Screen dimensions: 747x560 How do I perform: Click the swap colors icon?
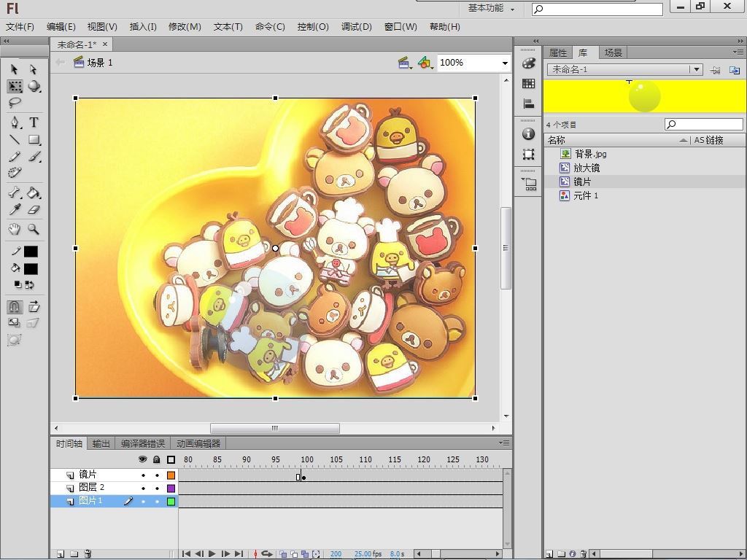pos(29,285)
